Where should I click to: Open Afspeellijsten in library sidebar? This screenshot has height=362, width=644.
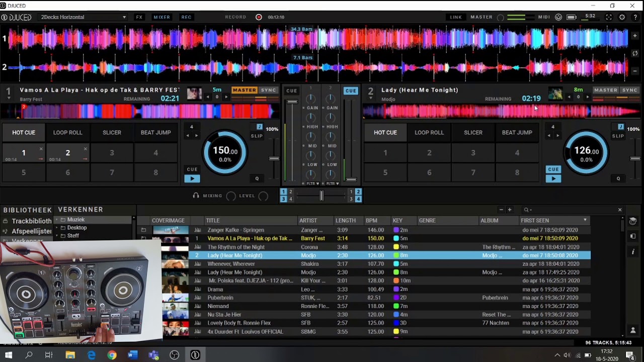(31, 231)
